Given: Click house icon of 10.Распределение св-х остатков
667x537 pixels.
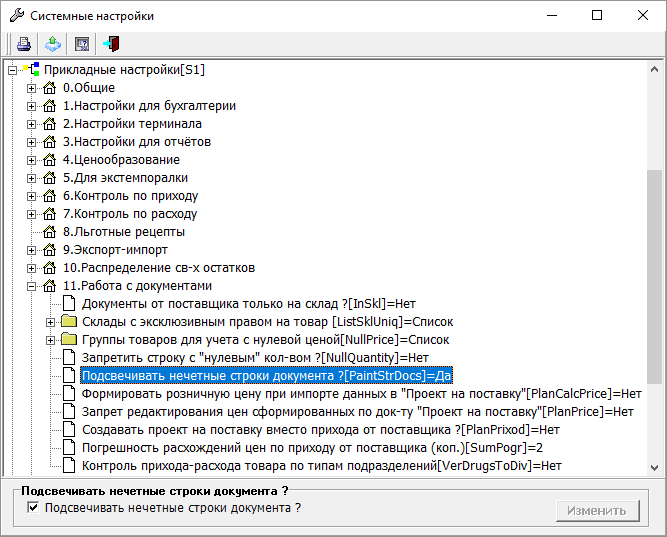Looking at the screenshot, I should [x=49, y=268].
